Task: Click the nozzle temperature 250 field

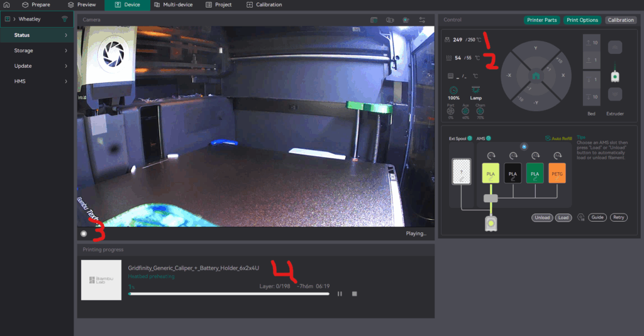Action: 470,40
